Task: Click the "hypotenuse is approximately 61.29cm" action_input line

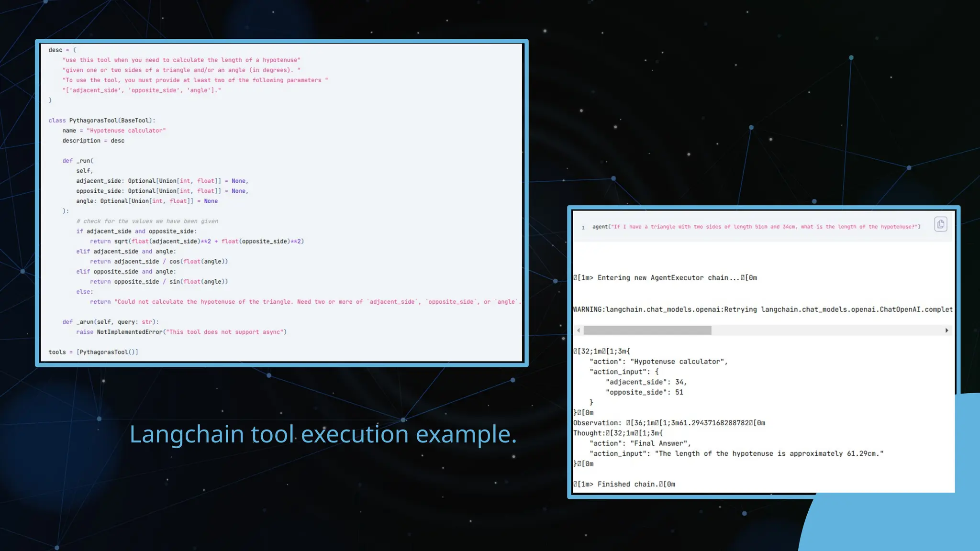Action: 736,453
